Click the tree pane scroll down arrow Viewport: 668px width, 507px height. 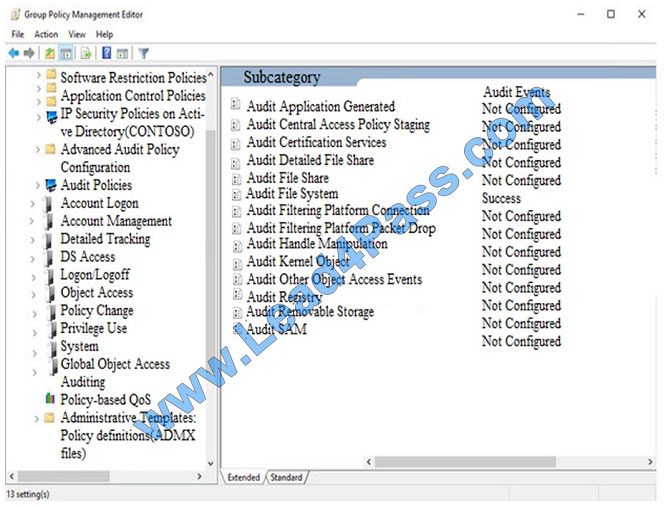tap(210, 463)
